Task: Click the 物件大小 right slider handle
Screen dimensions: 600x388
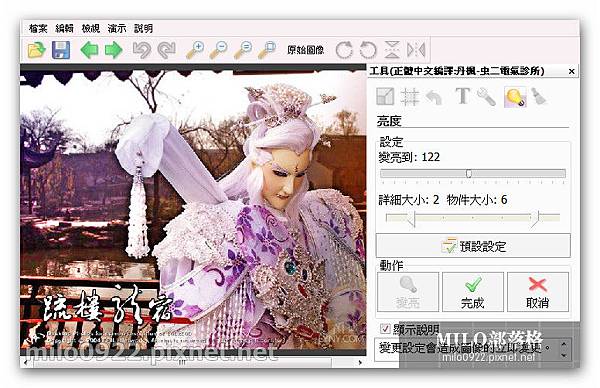Action: pyautogui.click(x=535, y=218)
